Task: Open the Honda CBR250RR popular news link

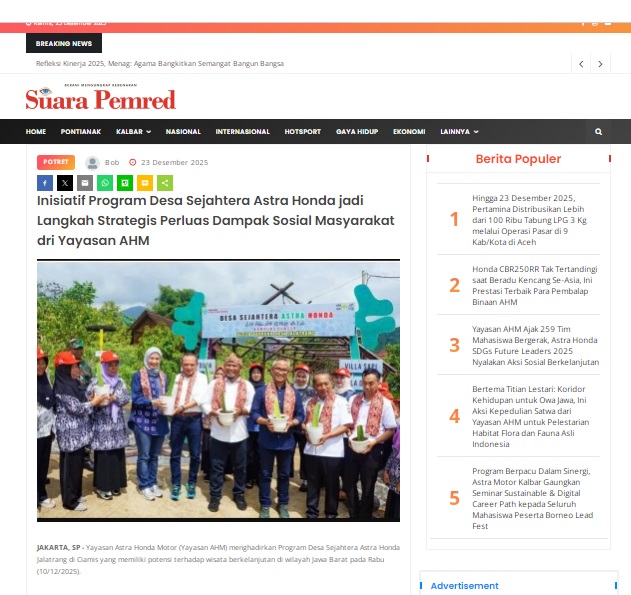Action: 534,286
